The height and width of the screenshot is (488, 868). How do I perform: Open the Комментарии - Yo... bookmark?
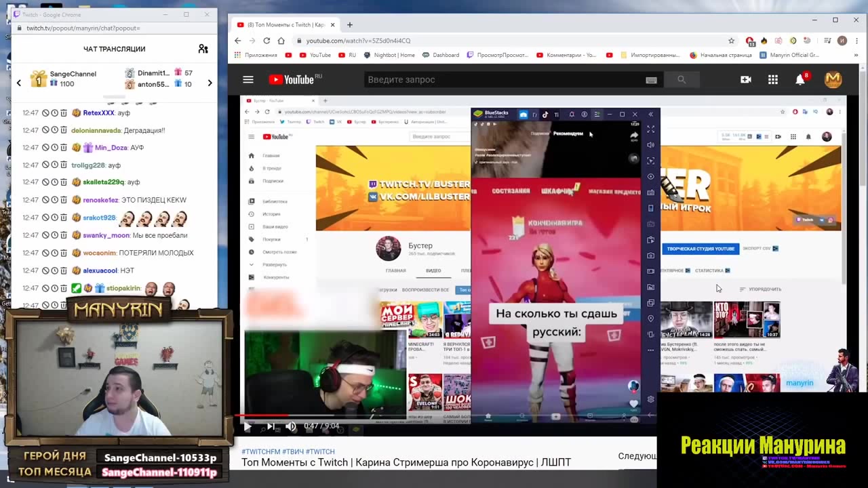pyautogui.click(x=566, y=55)
